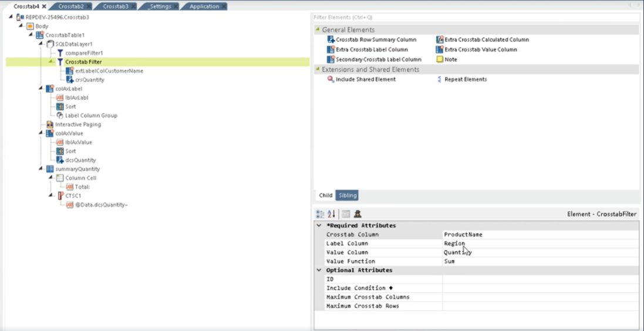The image size is (644, 331).
Task: Collapse the summaryQuantity tree node
Action: 41,169
